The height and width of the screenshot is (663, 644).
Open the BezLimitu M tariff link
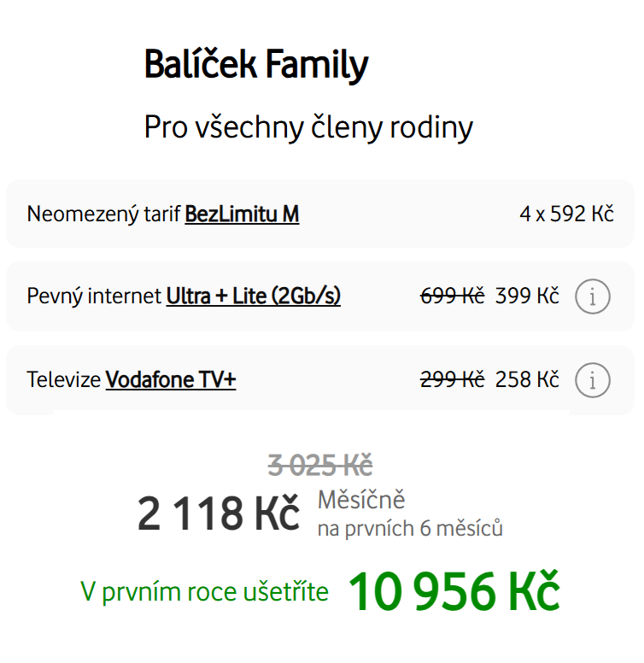point(242,214)
